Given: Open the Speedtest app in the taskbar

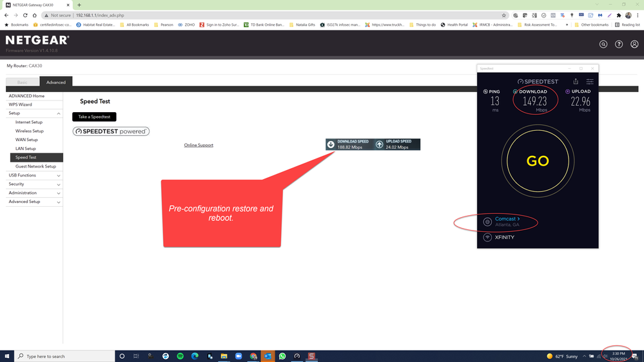Looking at the screenshot, I should tap(297, 356).
